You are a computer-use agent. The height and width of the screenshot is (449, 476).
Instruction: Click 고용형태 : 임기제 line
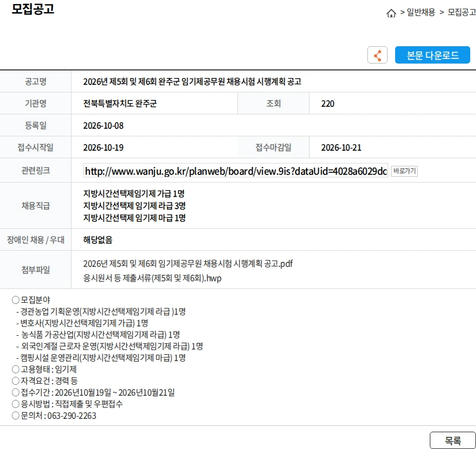point(44,369)
